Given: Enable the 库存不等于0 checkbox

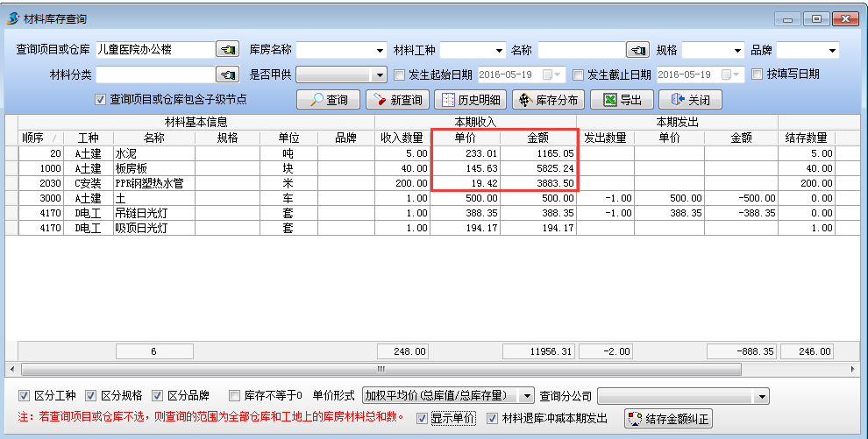Looking at the screenshot, I should [x=234, y=395].
